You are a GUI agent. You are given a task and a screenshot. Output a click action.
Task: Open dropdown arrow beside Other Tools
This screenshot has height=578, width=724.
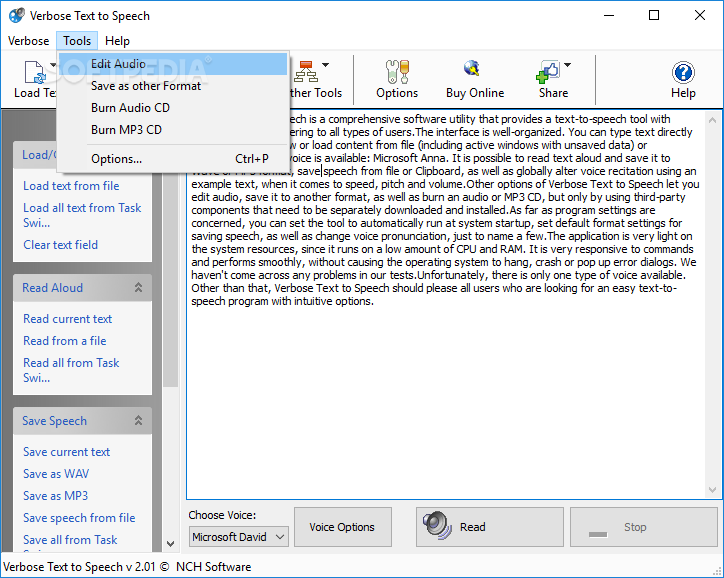[x=326, y=65]
